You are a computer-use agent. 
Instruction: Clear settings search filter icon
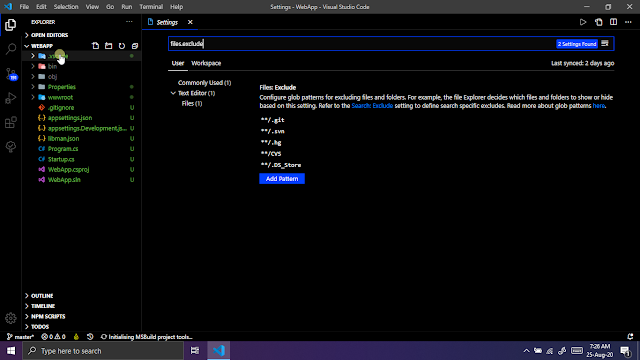coord(605,43)
